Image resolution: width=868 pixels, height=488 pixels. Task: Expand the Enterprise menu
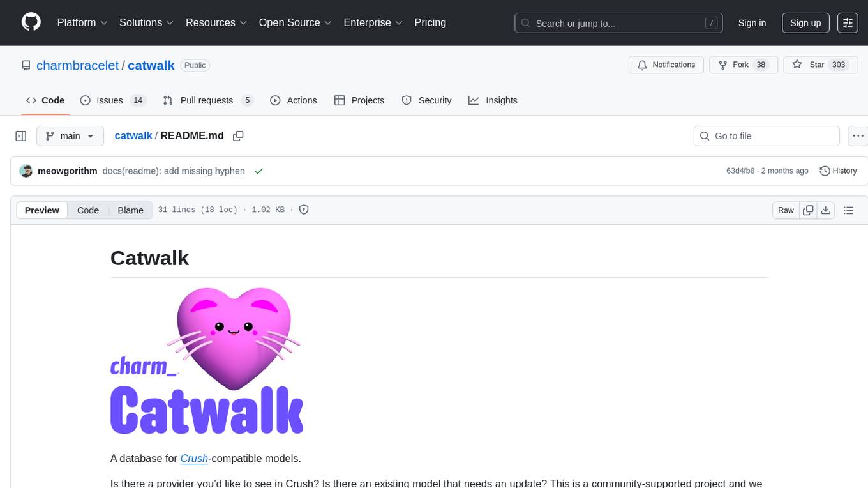point(373,22)
